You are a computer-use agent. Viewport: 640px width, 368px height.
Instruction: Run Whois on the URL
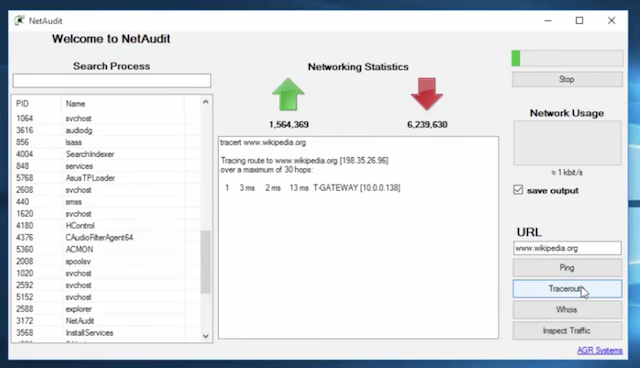[567, 310]
